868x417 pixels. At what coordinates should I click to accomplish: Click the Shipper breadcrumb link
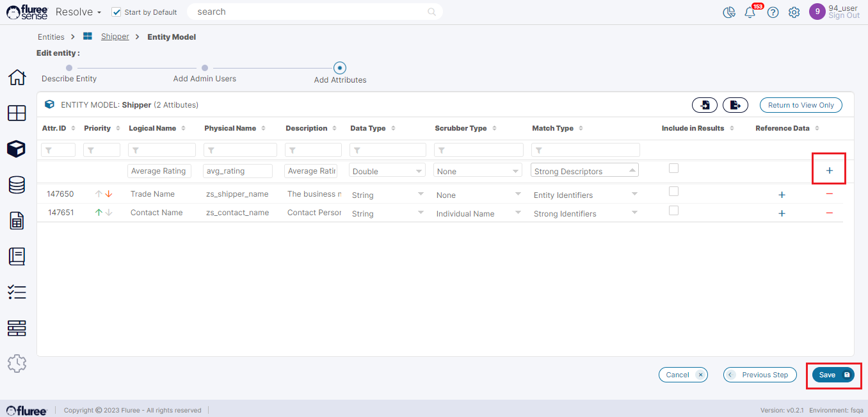pos(115,37)
